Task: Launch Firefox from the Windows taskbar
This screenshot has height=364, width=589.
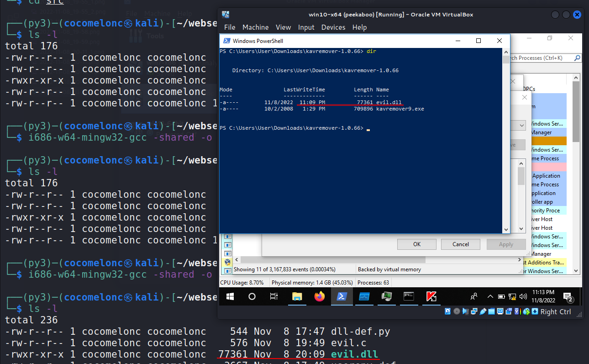Action: click(x=319, y=297)
